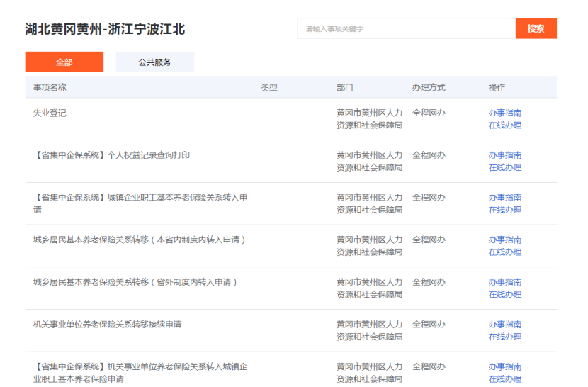The image size is (588, 387).
Task: Click the 搜索 search button
Action: (x=536, y=28)
